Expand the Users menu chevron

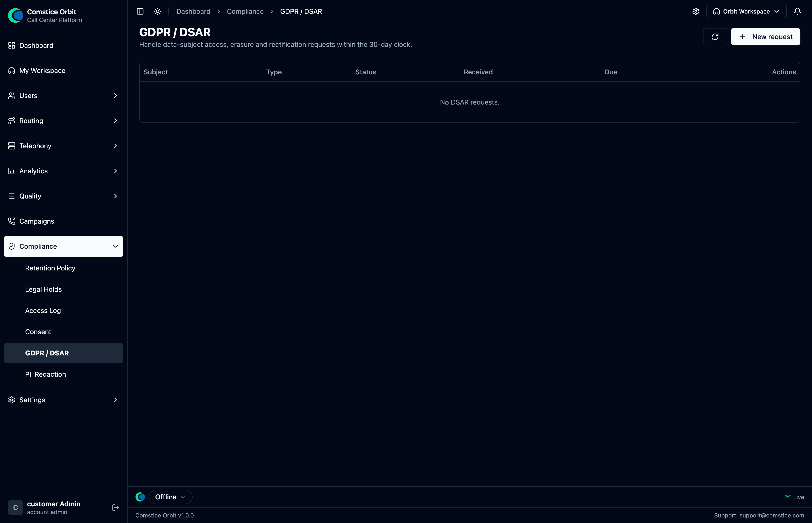tap(115, 96)
